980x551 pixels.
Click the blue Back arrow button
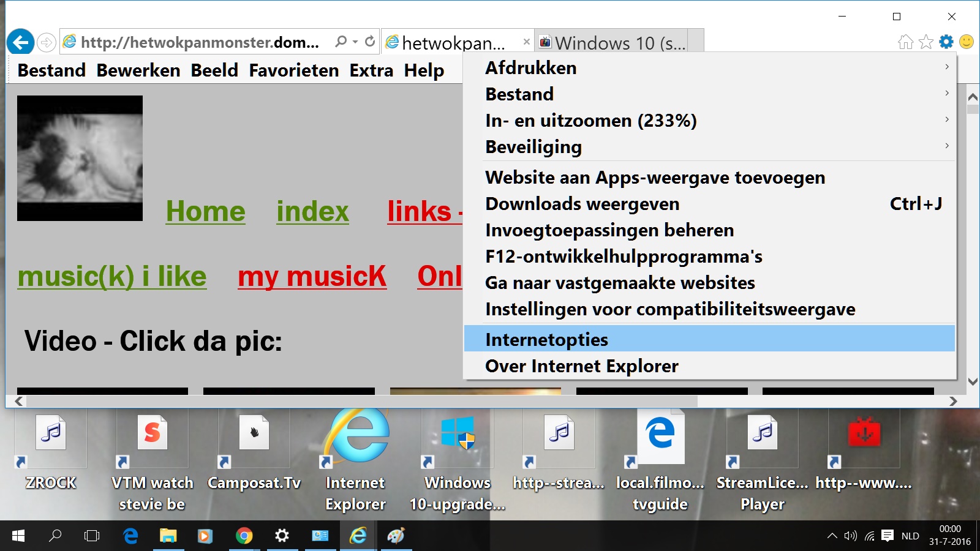(21, 42)
